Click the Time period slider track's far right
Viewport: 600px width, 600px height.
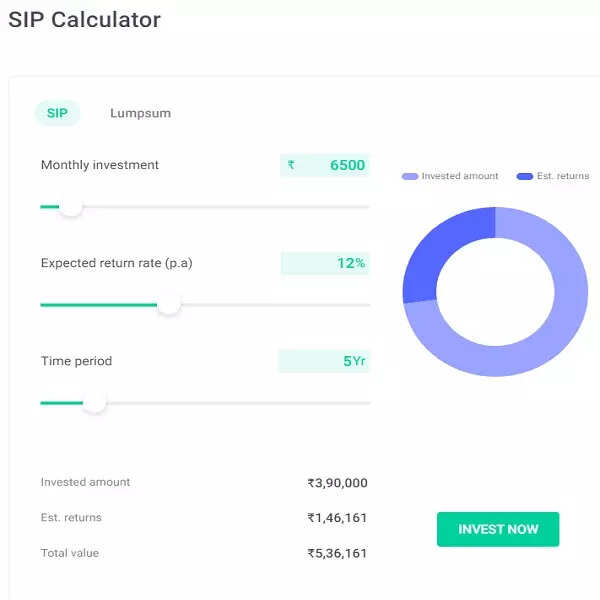tap(366, 403)
